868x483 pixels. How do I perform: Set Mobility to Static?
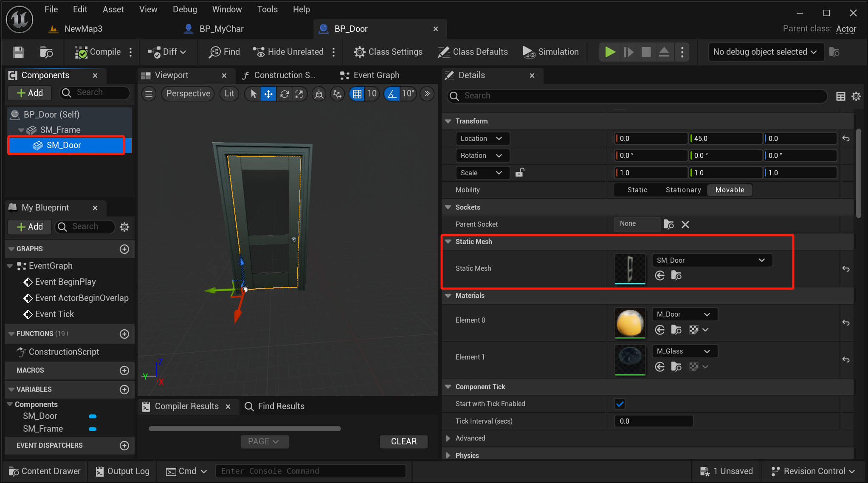(637, 190)
